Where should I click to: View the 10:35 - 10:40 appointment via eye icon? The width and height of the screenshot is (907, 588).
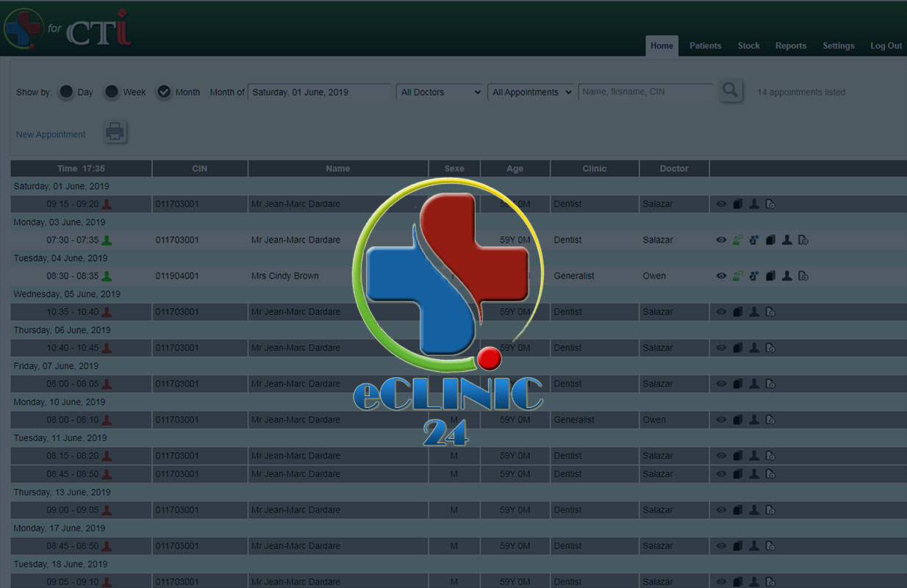tap(721, 312)
